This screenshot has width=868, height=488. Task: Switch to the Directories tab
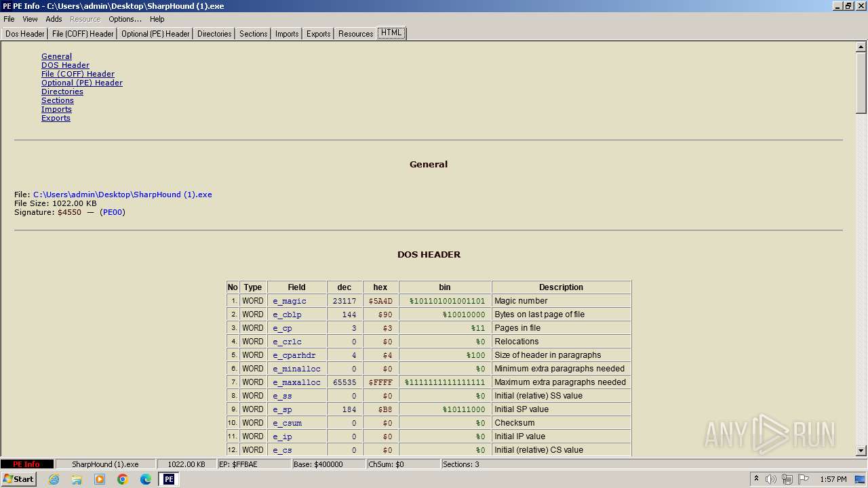214,34
